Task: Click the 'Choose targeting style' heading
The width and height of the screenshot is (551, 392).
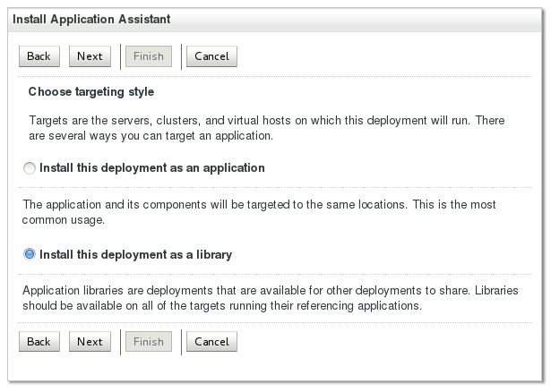Action: 91,91
